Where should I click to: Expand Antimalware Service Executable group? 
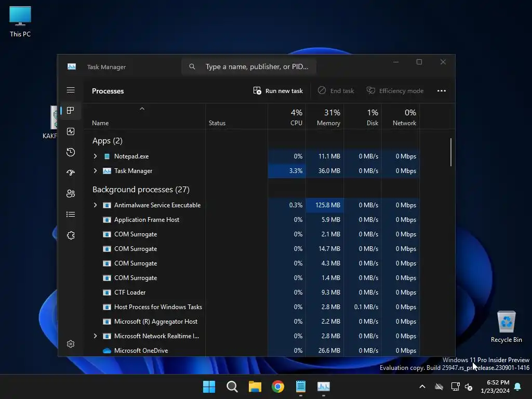(x=96, y=205)
